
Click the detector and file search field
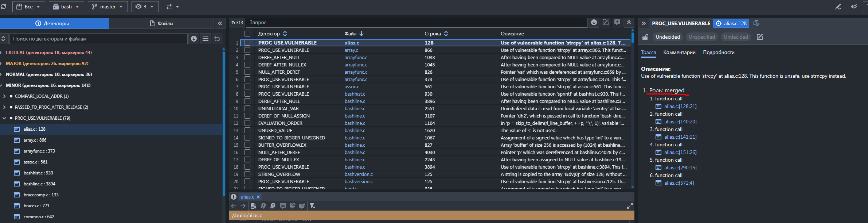(98, 39)
